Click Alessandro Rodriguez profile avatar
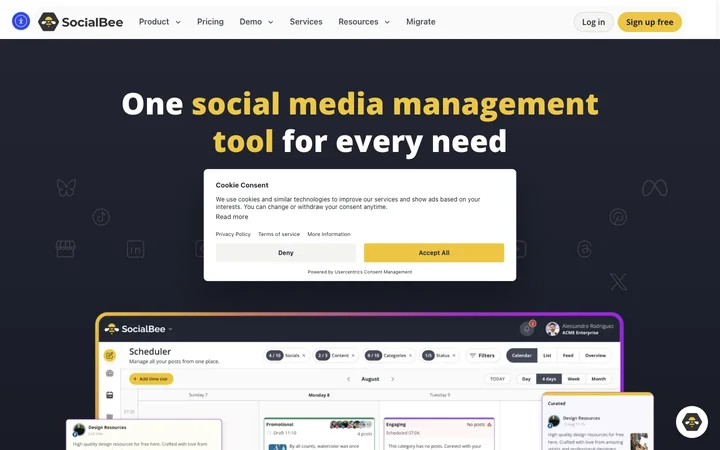This screenshot has width=720, height=450. (552, 329)
